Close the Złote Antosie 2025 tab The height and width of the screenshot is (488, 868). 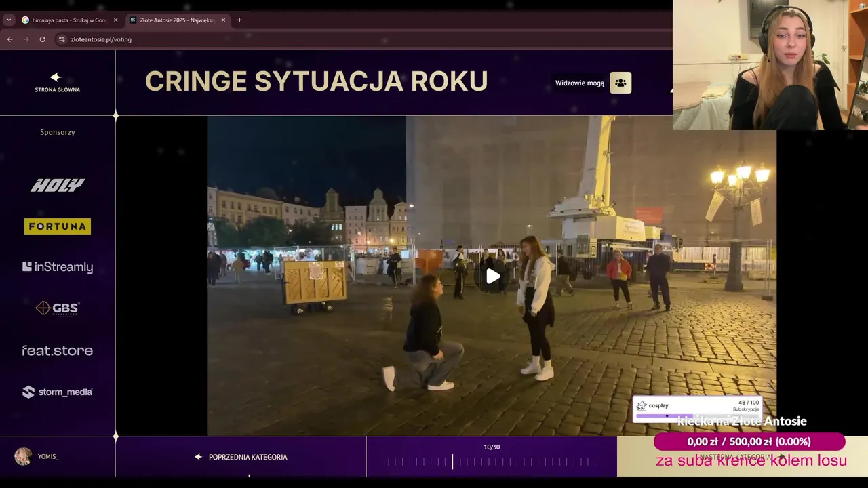click(223, 20)
